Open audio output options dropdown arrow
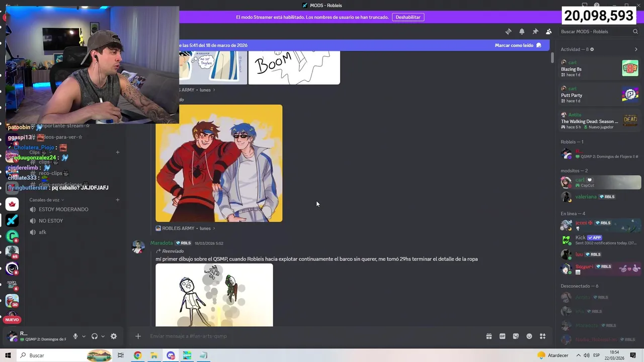This screenshot has height=362, width=644. (x=103, y=336)
